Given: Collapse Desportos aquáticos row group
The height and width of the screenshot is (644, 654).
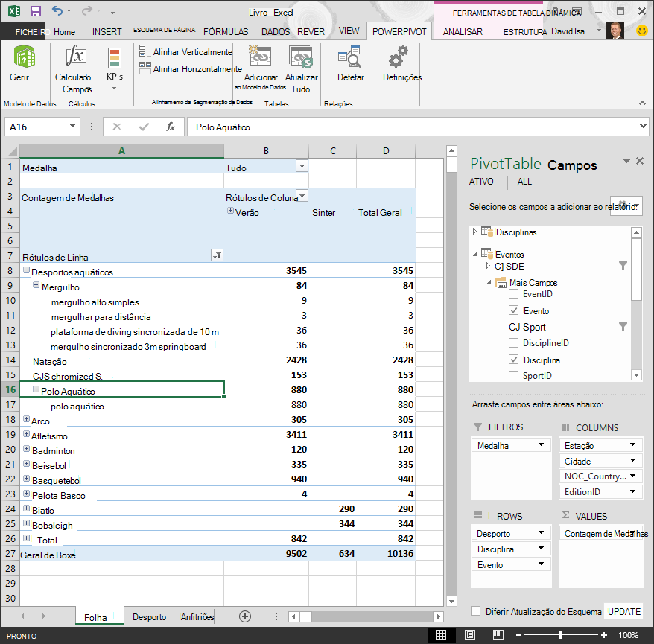Looking at the screenshot, I should pyautogui.click(x=26, y=270).
